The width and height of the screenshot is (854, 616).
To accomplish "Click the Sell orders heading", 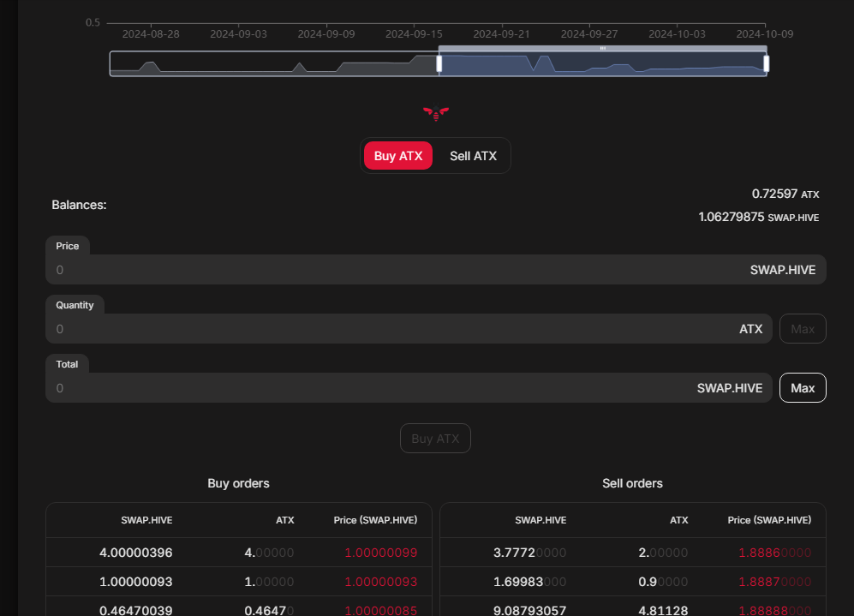I will click(x=632, y=483).
